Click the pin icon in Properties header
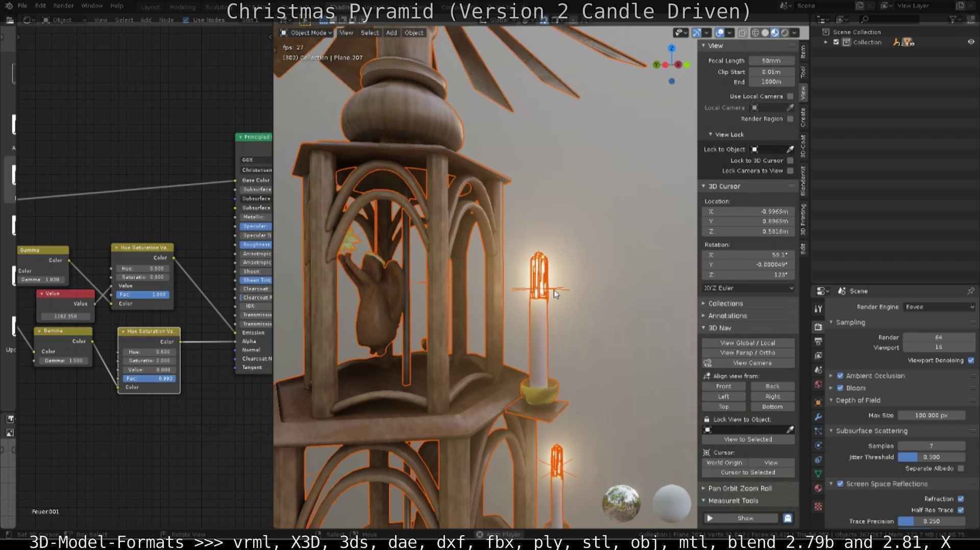Viewport: 980px width, 550px height. 971,291
